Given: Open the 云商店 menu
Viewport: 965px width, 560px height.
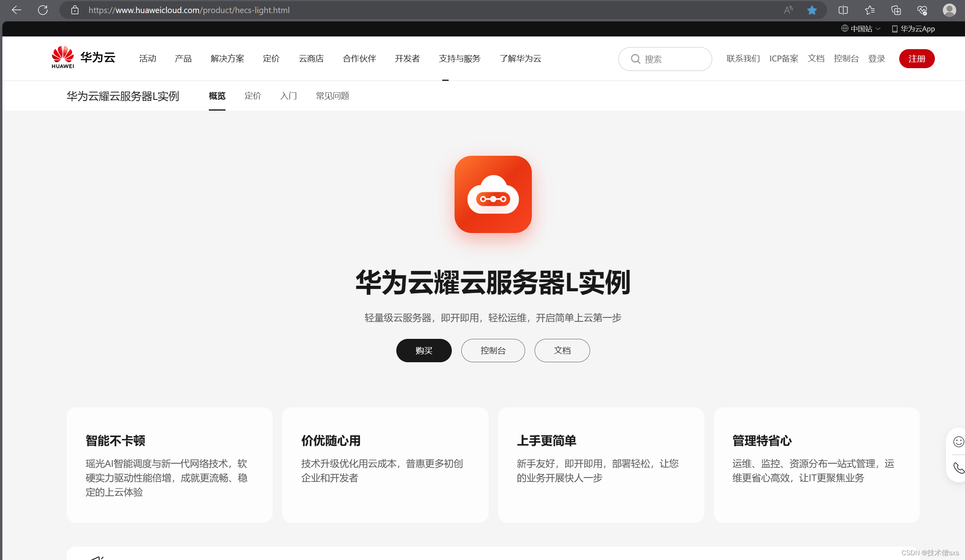Looking at the screenshot, I should (311, 58).
